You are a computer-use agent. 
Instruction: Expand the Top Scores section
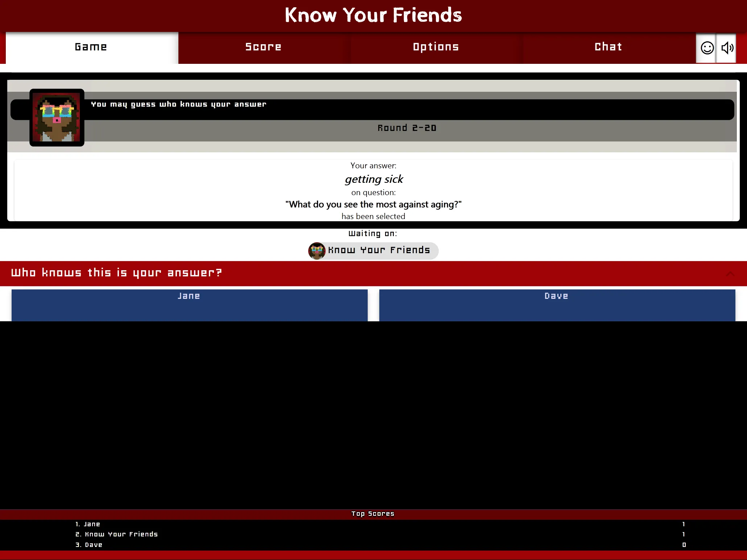point(373,514)
